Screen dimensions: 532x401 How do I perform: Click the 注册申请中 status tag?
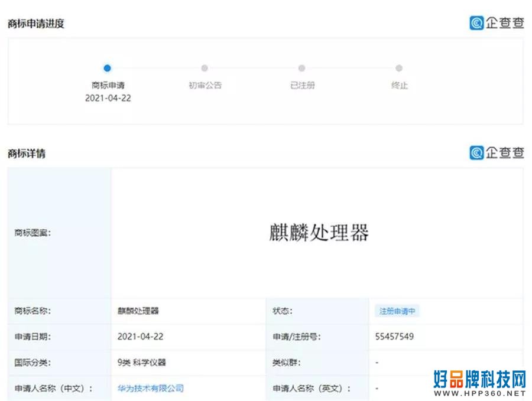(397, 311)
